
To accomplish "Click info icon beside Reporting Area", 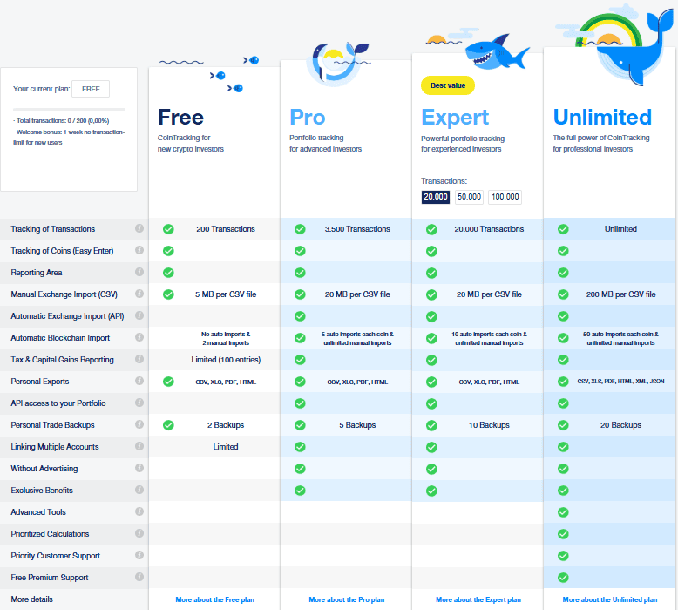I will [x=139, y=273].
